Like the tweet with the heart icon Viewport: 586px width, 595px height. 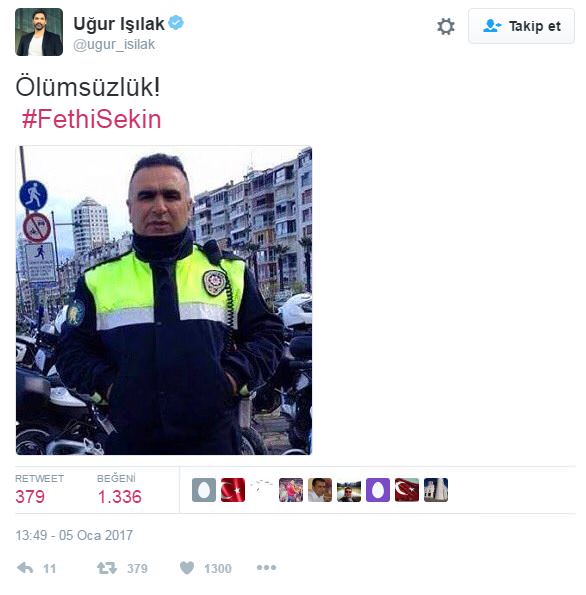pos(187,568)
